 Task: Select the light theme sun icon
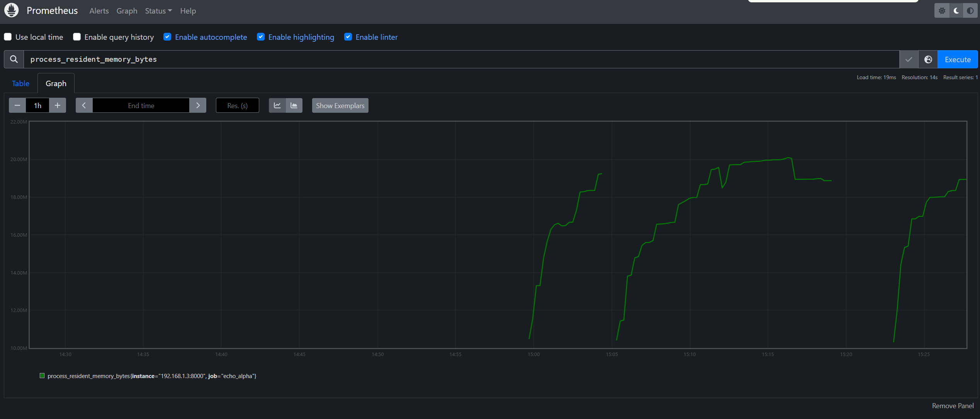(x=942, y=11)
